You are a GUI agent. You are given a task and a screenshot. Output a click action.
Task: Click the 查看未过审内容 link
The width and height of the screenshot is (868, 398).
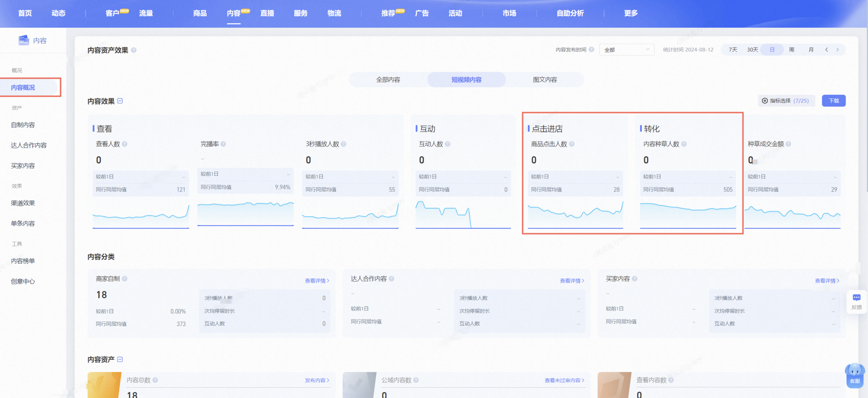564,380
